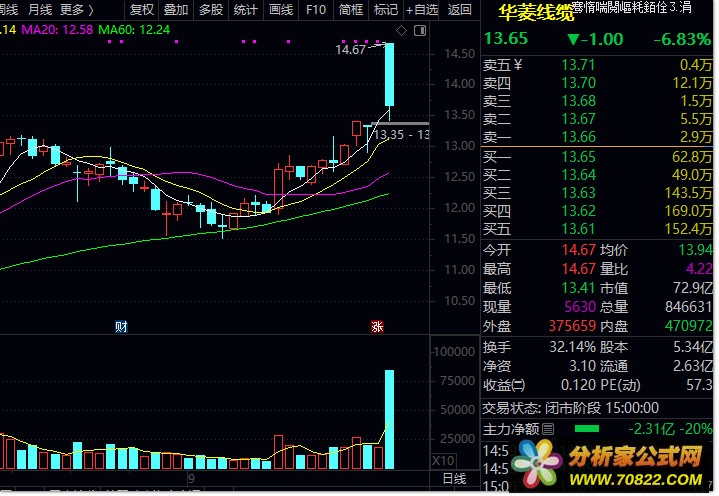
Task: Click the 14.67 high price annotation
Action: pos(350,50)
